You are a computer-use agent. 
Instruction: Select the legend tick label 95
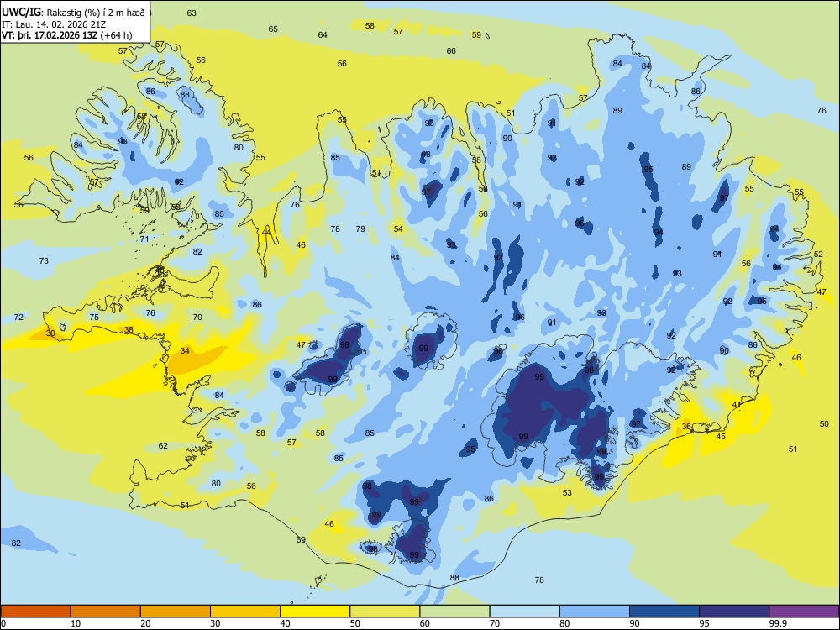pyautogui.click(x=704, y=623)
